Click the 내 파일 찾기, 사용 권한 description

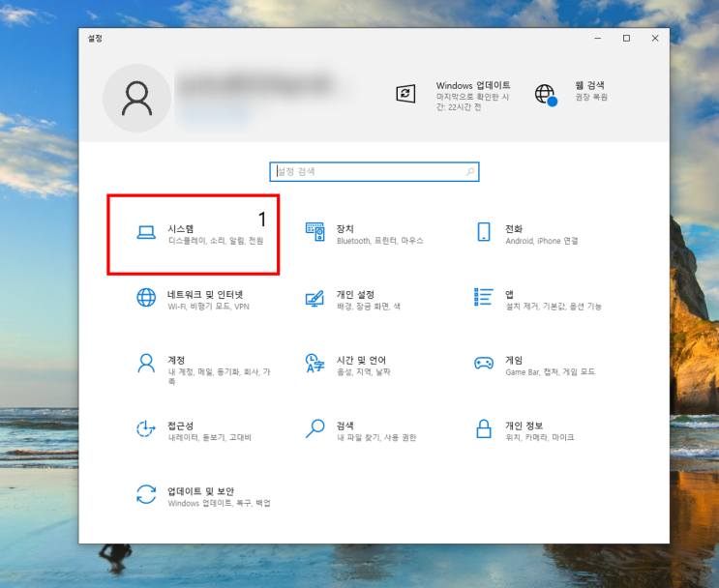click(376, 437)
